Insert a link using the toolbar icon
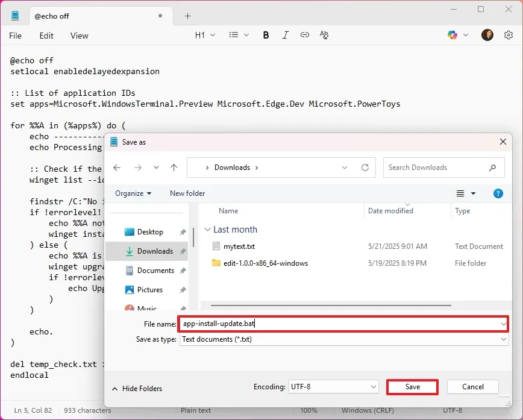This screenshot has height=420, width=523. (x=305, y=36)
